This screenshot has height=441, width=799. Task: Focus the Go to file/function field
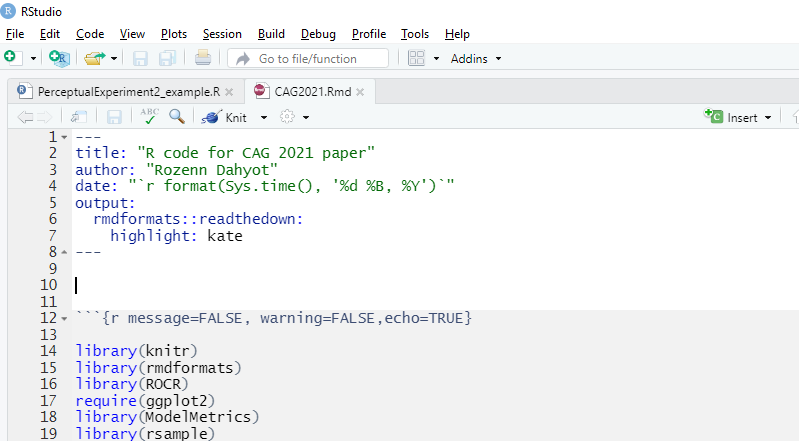pos(308,59)
